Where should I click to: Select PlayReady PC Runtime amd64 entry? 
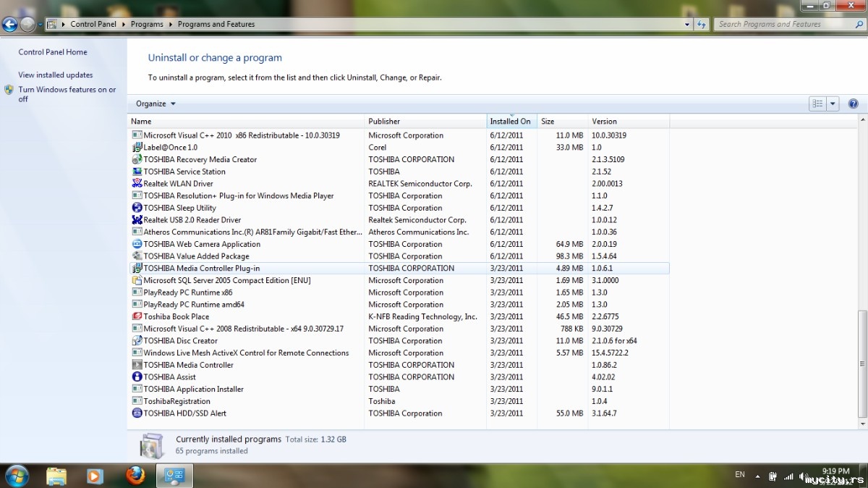[x=399, y=305]
